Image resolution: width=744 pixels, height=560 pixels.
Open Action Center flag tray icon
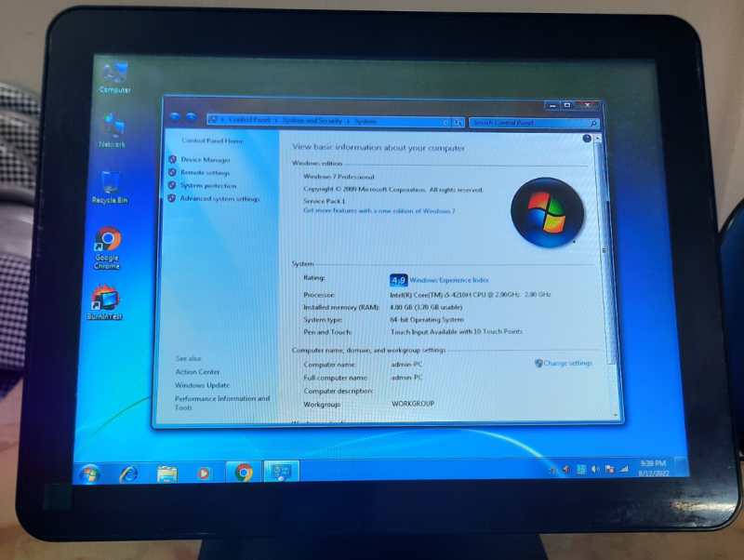point(610,470)
